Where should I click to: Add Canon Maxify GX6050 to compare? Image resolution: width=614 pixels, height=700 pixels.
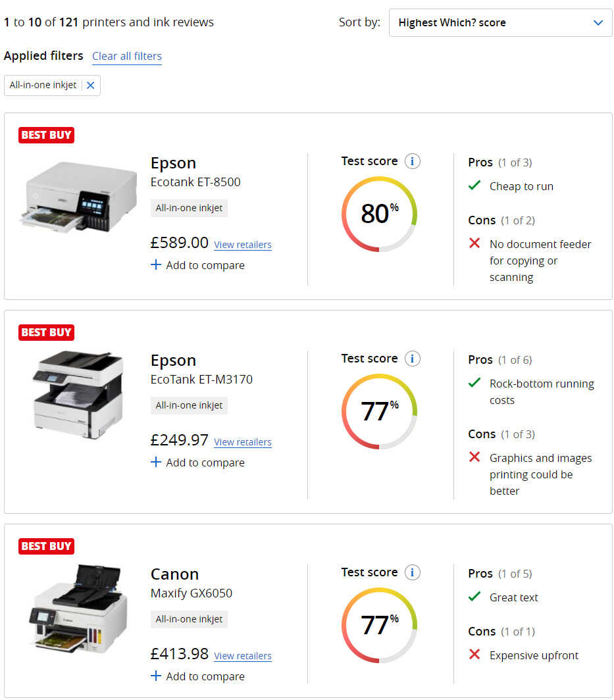[x=197, y=676]
